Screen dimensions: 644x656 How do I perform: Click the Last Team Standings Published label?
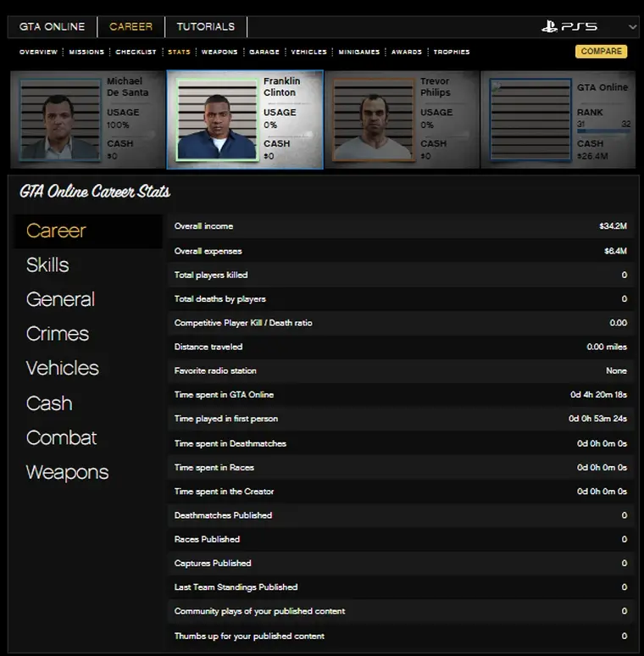pyautogui.click(x=236, y=587)
